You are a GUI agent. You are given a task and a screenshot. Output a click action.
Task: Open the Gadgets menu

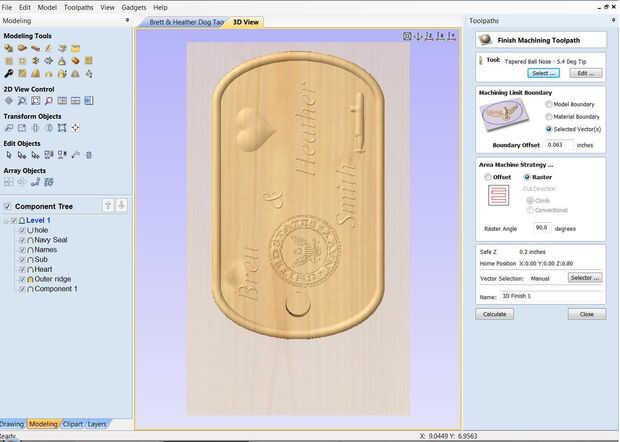[134, 8]
